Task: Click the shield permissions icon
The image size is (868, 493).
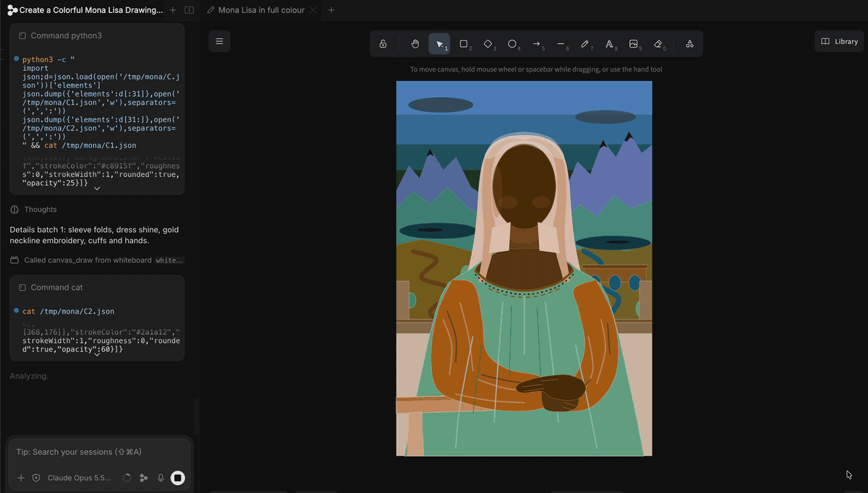Action: (36, 478)
